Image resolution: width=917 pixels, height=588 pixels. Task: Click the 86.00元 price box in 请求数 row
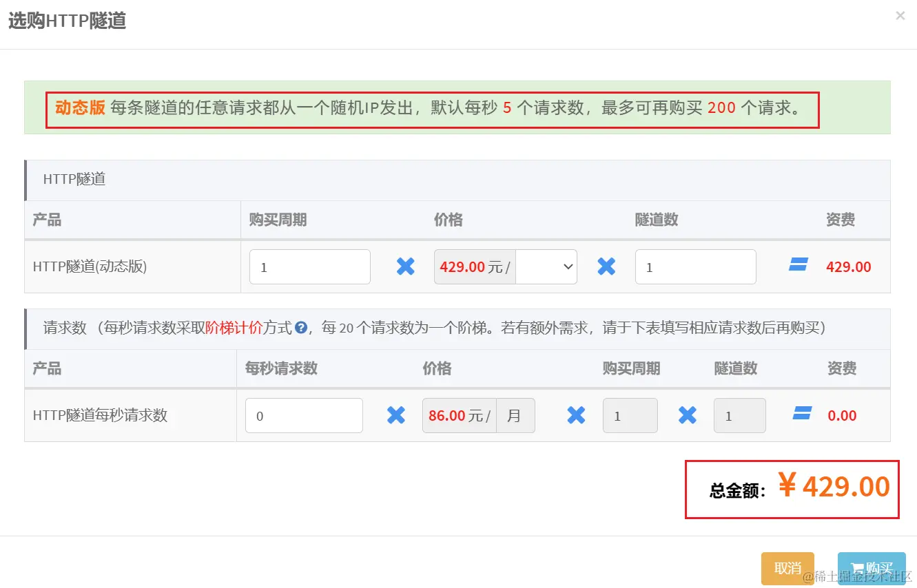[x=460, y=416]
